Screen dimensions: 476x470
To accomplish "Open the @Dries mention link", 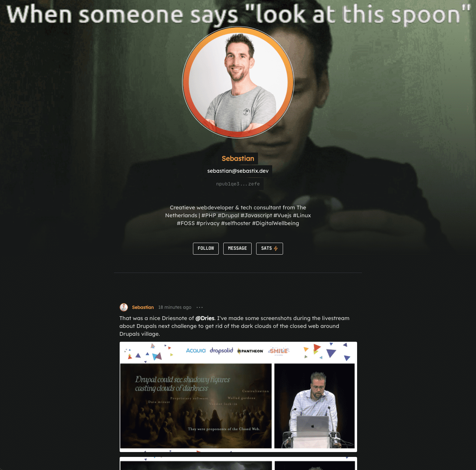I will coord(205,318).
